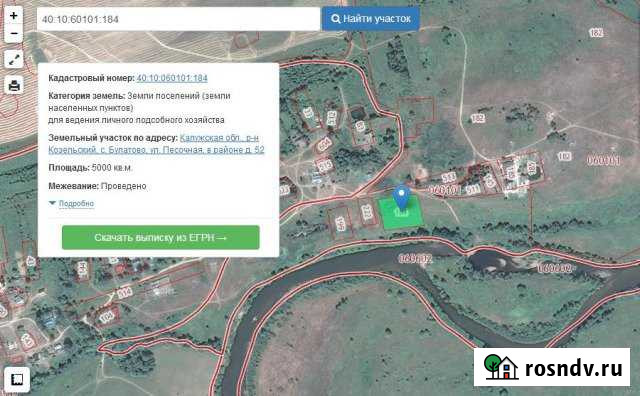Click the Найти участок search button
640x396 pixels.
pyautogui.click(x=371, y=19)
